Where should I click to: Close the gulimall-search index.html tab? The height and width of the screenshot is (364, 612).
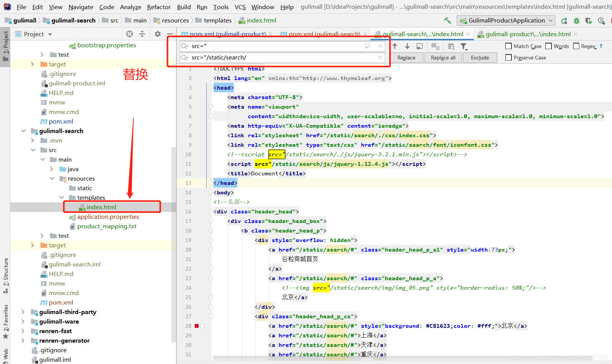[468, 34]
